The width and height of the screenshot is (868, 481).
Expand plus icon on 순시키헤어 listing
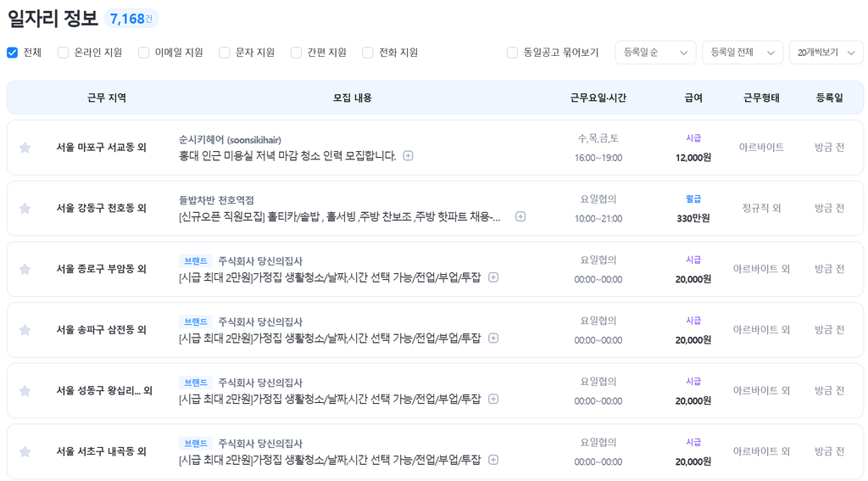coord(408,156)
